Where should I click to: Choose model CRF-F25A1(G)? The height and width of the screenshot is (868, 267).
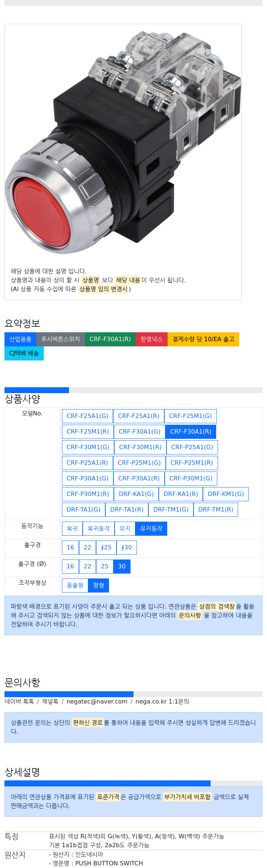[88, 416]
